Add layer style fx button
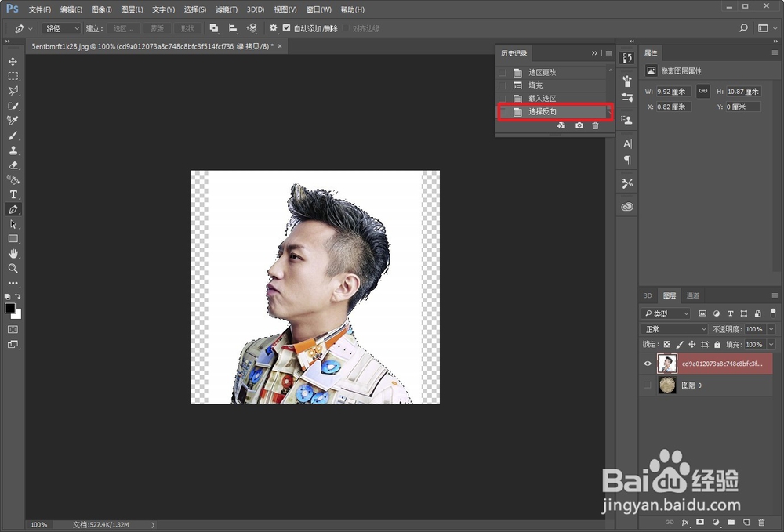The height and width of the screenshot is (532, 784). click(685, 522)
